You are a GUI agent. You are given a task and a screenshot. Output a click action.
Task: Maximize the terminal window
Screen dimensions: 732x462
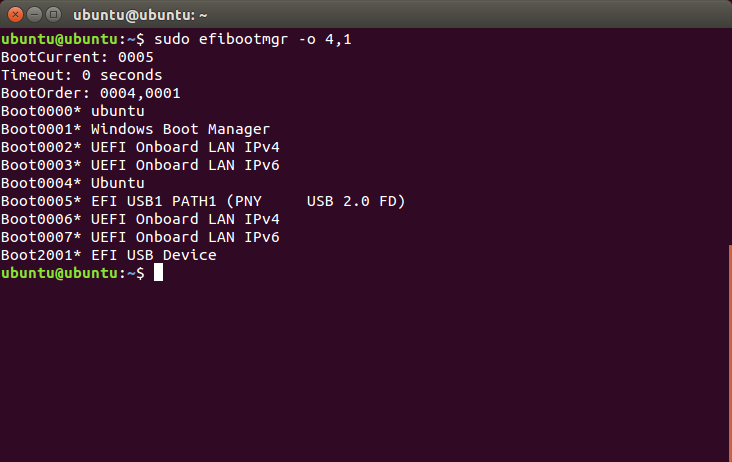[54, 15]
